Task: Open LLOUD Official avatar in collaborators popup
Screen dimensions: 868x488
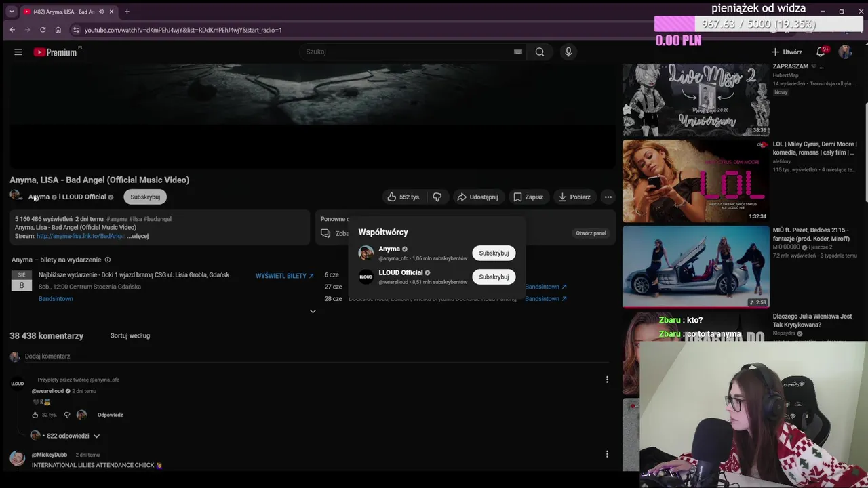Action: (x=366, y=277)
